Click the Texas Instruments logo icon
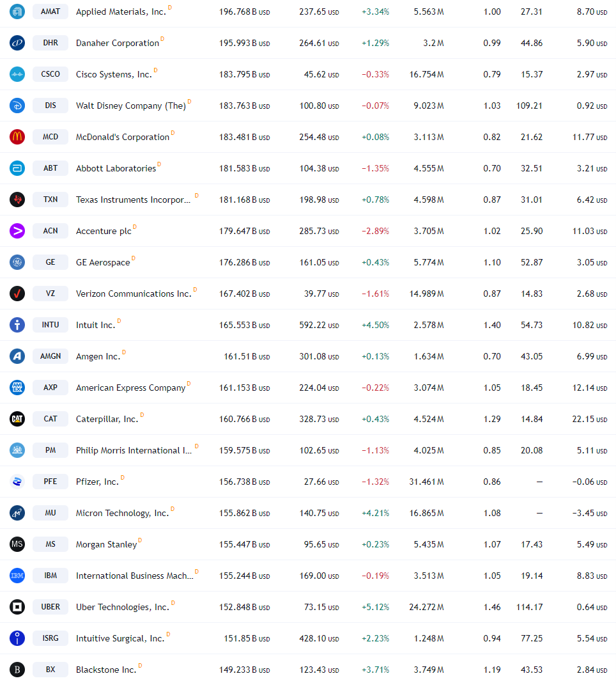Image resolution: width=616 pixels, height=683 pixels. click(17, 200)
